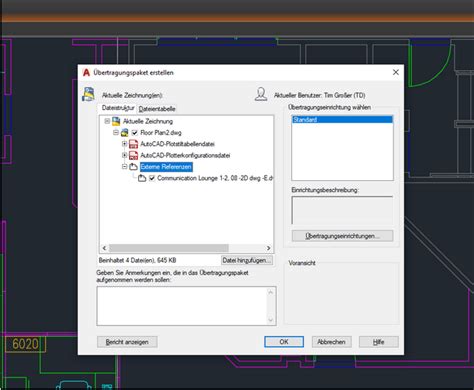Click the Externe Referenzen folder icon
Image resolution: width=474 pixels, height=390 pixels.
point(133,167)
